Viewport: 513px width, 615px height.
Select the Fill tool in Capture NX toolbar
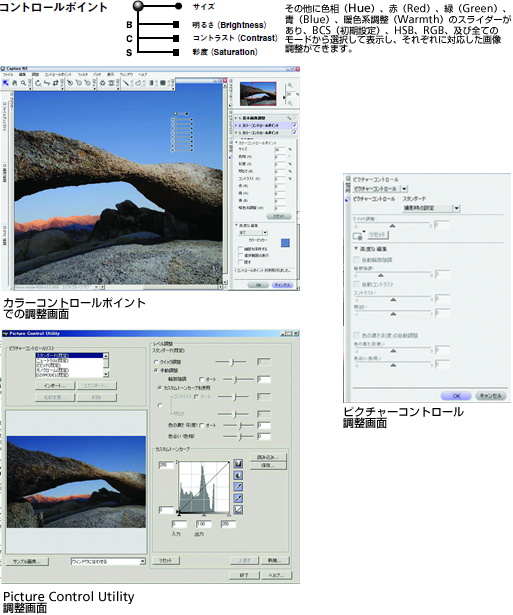(x=162, y=83)
